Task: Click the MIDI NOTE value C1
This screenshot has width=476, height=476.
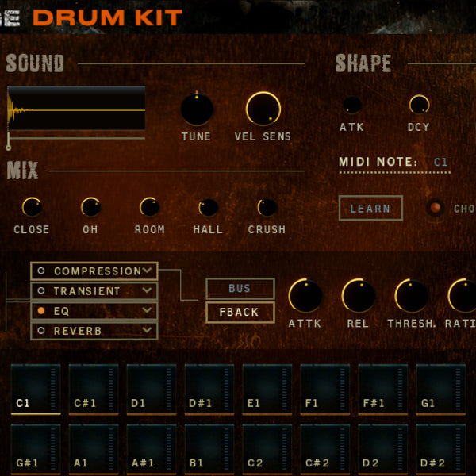Action: pos(441,162)
